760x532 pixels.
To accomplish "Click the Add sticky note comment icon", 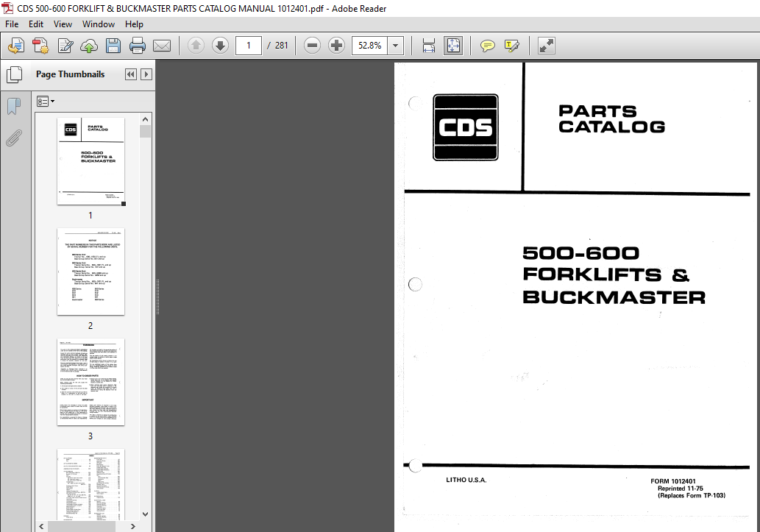I will point(487,46).
